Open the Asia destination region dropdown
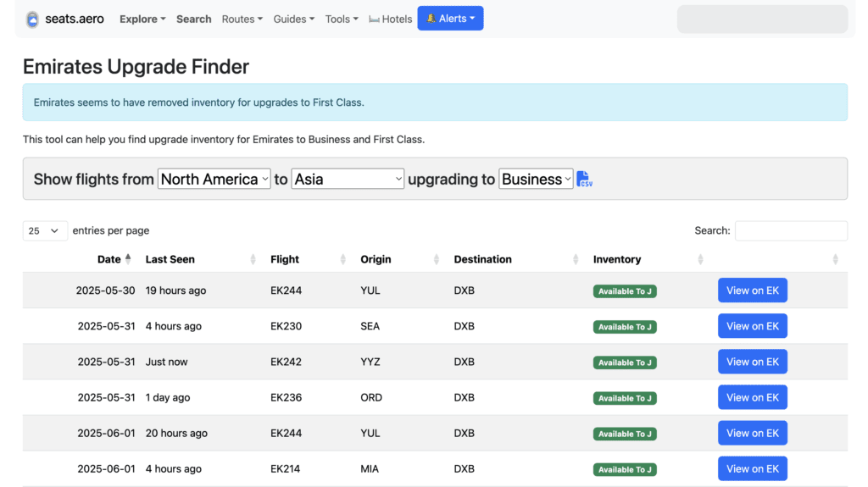Viewport: 868px width, 487px height. coord(348,179)
